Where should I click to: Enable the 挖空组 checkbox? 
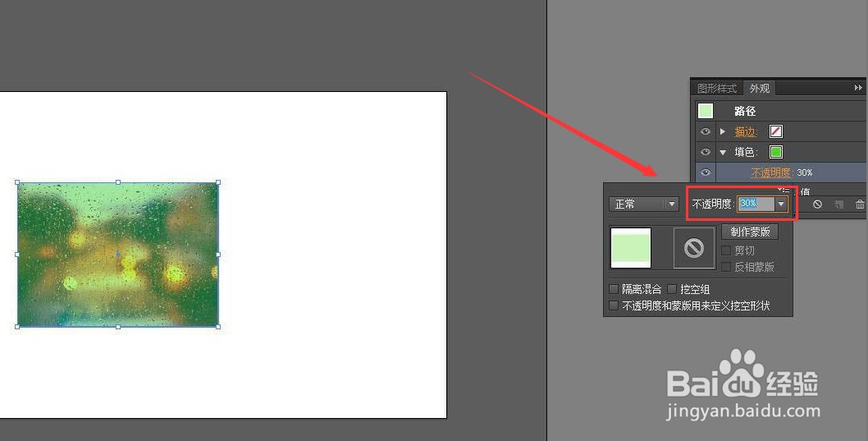tap(671, 288)
